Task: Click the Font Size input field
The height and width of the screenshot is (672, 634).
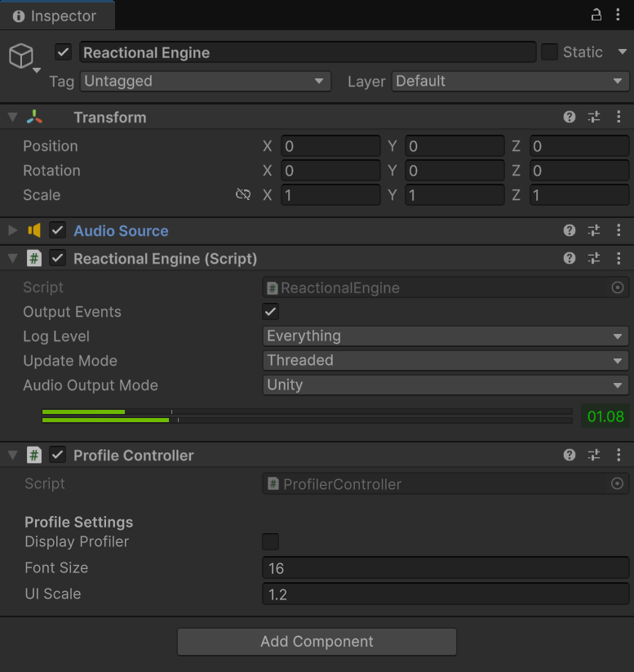Action: (446, 568)
